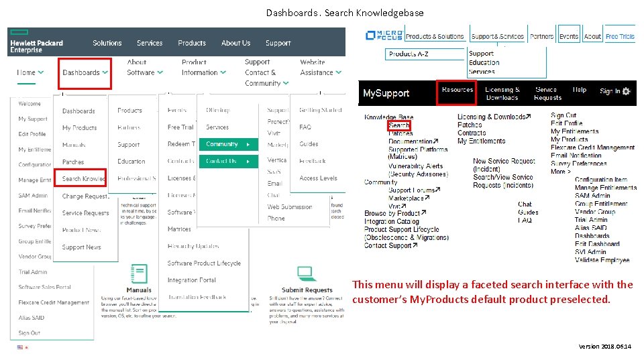Click New Service Request (Incident)

click(x=504, y=165)
